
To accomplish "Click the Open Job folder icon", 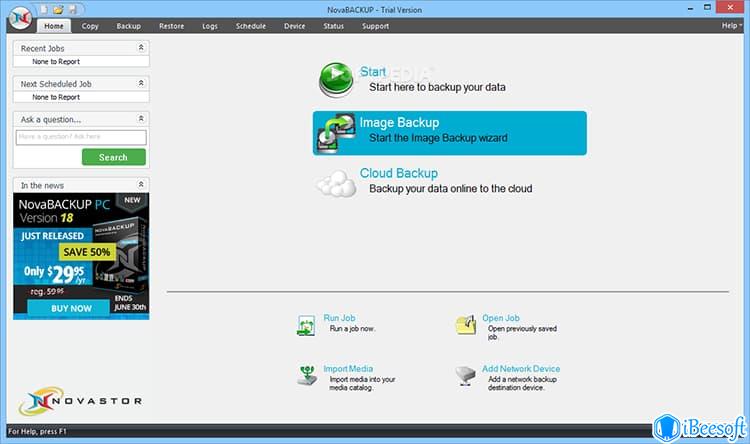I will tap(466, 325).
